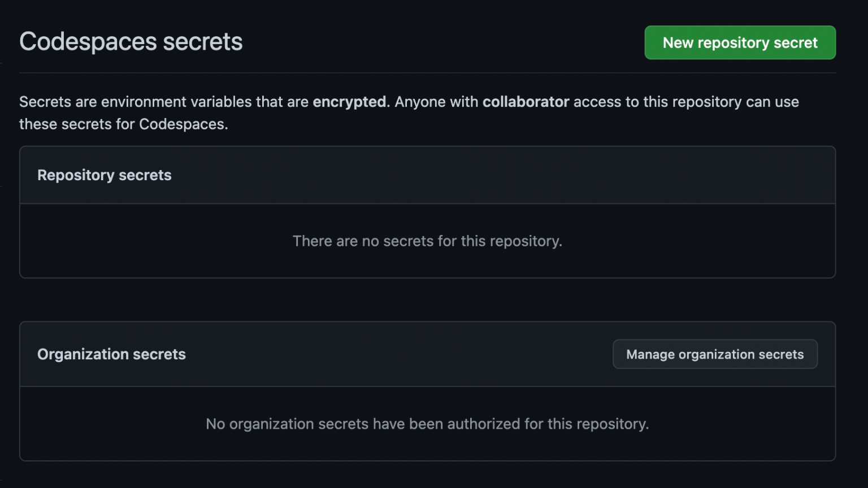Select the bold word encrypted in description
Image resolution: width=868 pixels, height=488 pixels.
pyautogui.click(x=349, y=102)
